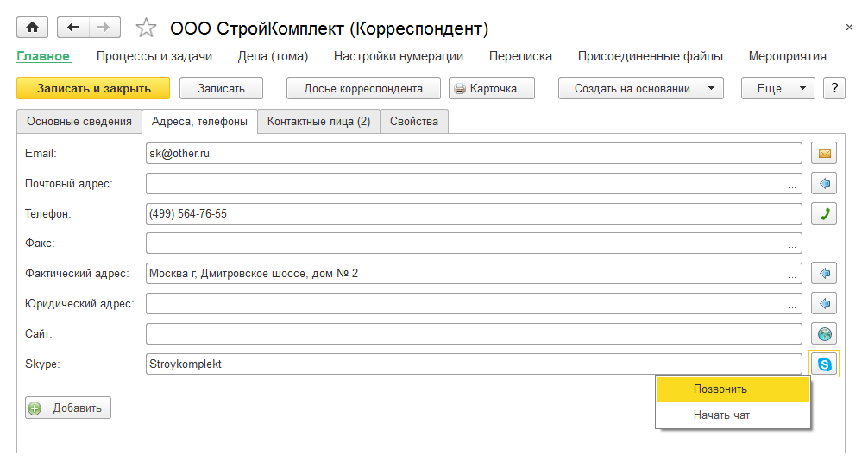Open ellipsis selector for Юридический адрес
Screen dimensions: 868x462
coord(793,304)
